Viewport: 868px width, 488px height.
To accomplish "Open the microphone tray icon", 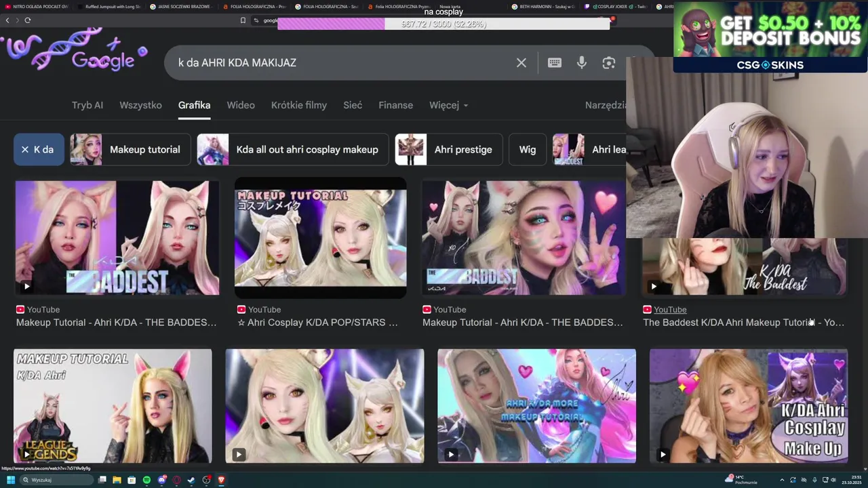I will point(814,480).
